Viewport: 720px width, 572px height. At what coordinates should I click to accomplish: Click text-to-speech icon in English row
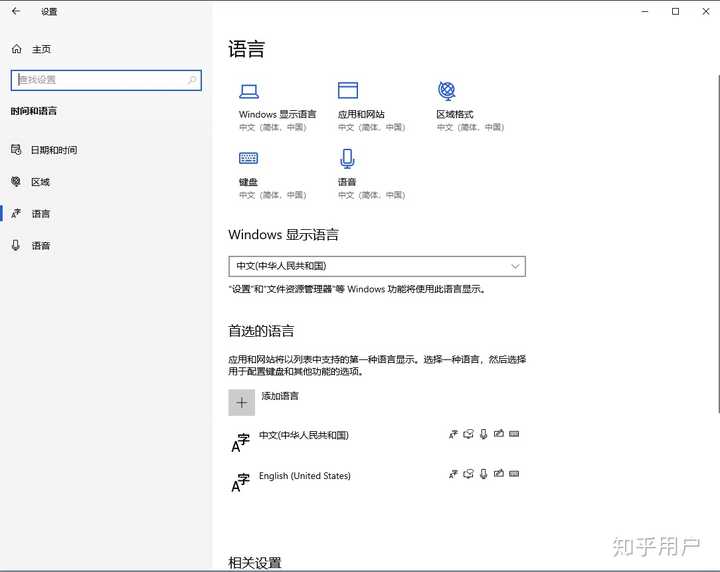(468, 474)
